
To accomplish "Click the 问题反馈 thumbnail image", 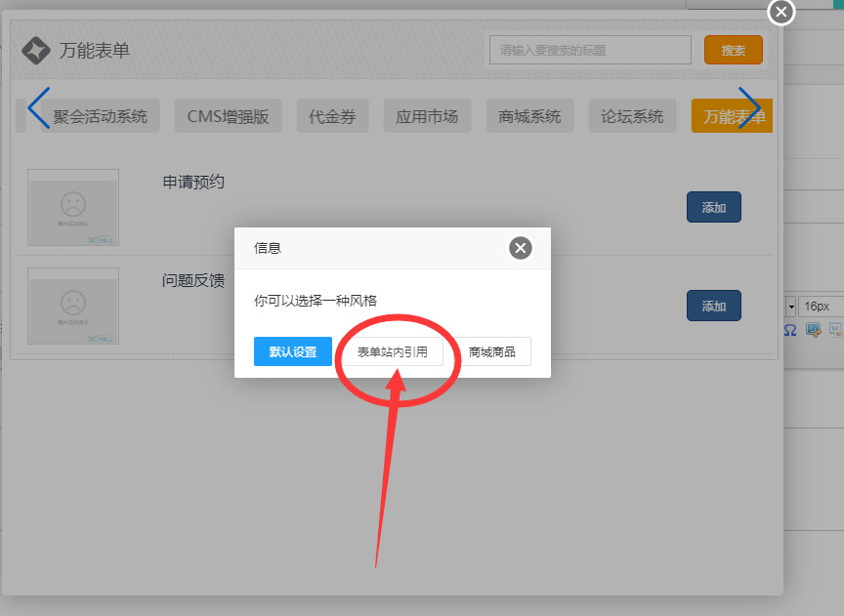I will [73, 307].
